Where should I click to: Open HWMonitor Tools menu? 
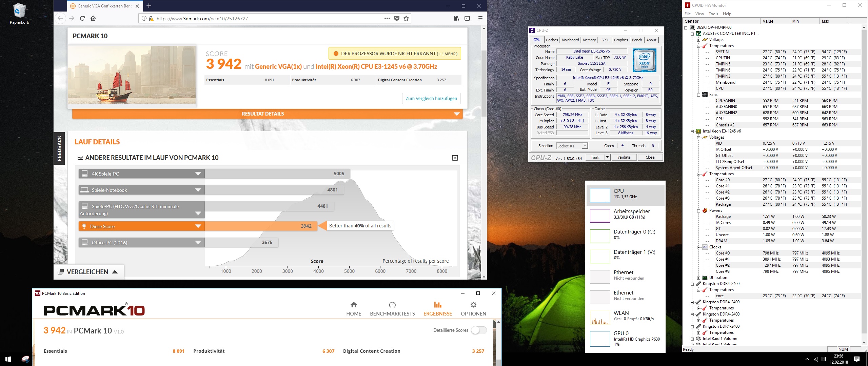coord(713,14)
